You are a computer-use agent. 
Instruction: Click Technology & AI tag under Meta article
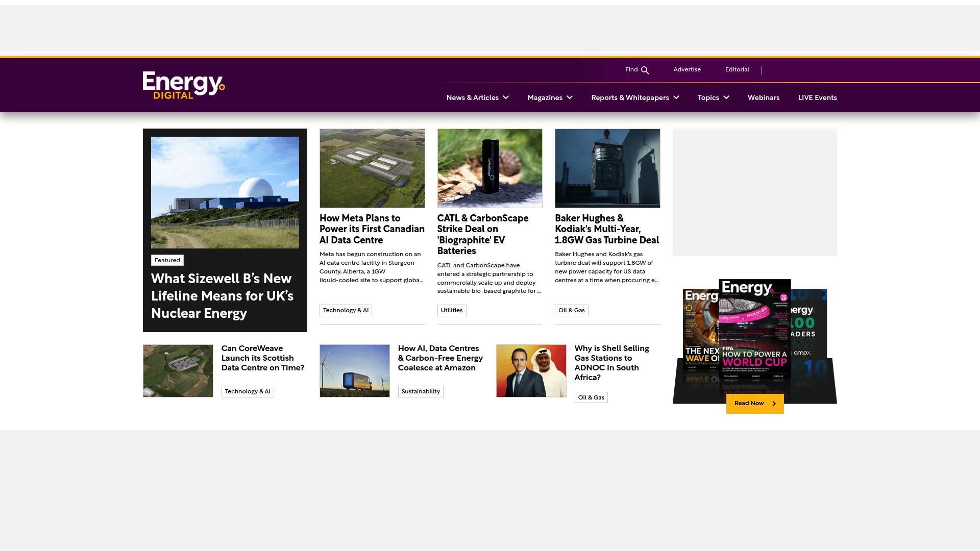pos(346,310)
